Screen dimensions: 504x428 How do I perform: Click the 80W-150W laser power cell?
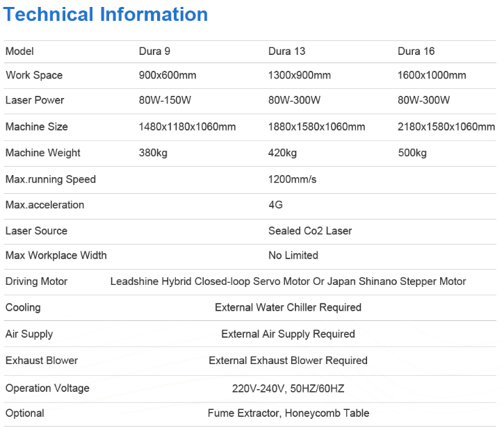pos(165,100)
